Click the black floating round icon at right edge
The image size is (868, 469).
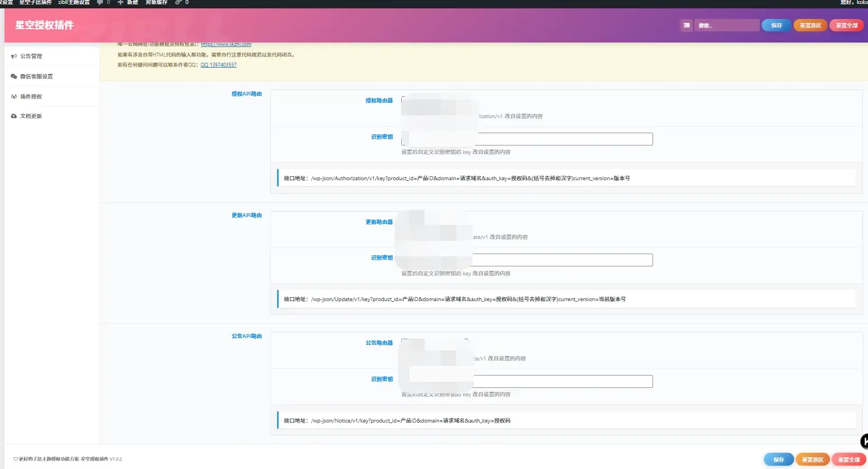(864, 441)
